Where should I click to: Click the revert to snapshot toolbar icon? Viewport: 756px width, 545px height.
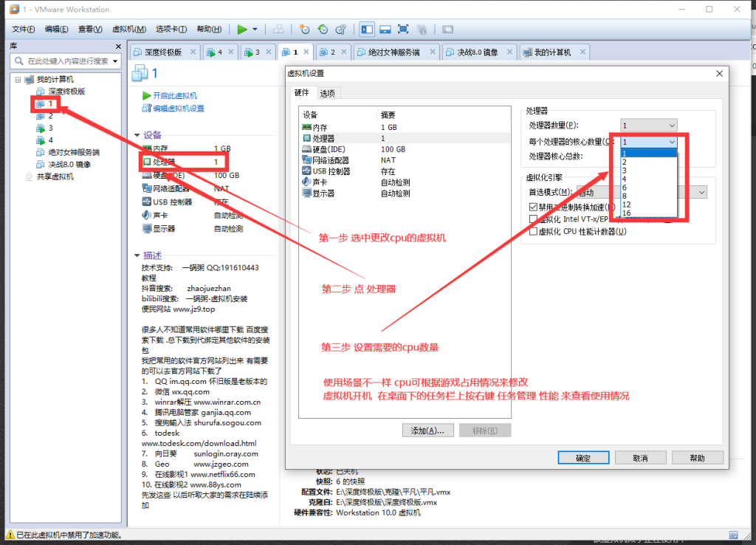pos(323,30)
